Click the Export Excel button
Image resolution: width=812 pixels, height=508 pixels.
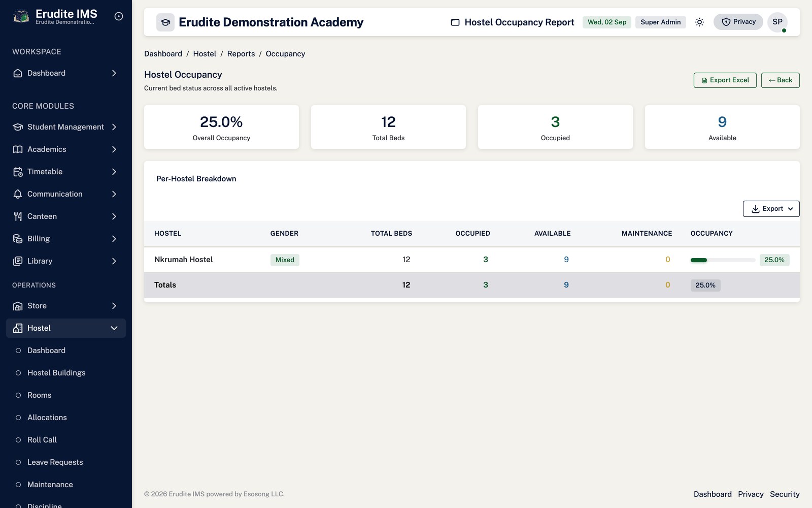click(725, 80)
